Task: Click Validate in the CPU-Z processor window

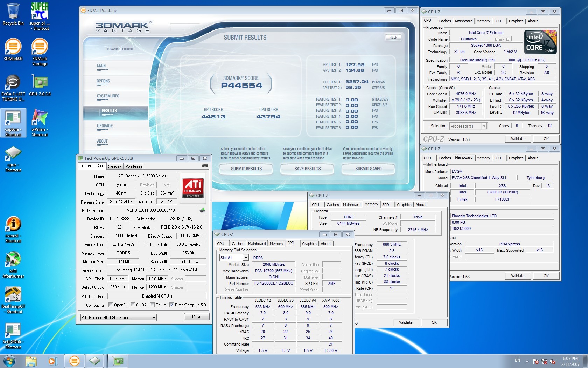Action: coord(518,139)
